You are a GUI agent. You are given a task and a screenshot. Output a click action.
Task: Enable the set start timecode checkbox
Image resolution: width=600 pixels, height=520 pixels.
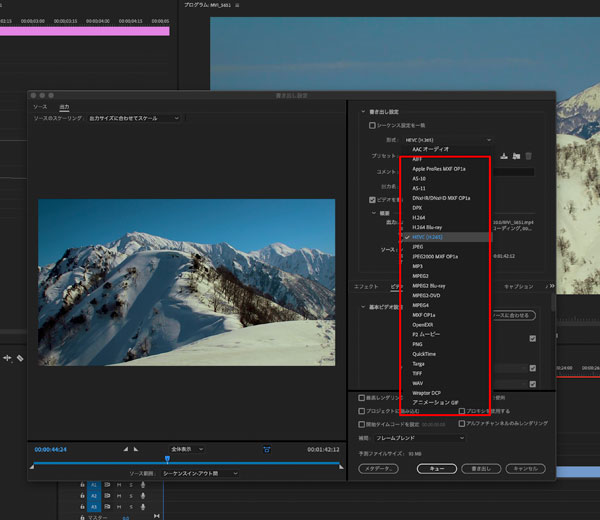(361, 424)
